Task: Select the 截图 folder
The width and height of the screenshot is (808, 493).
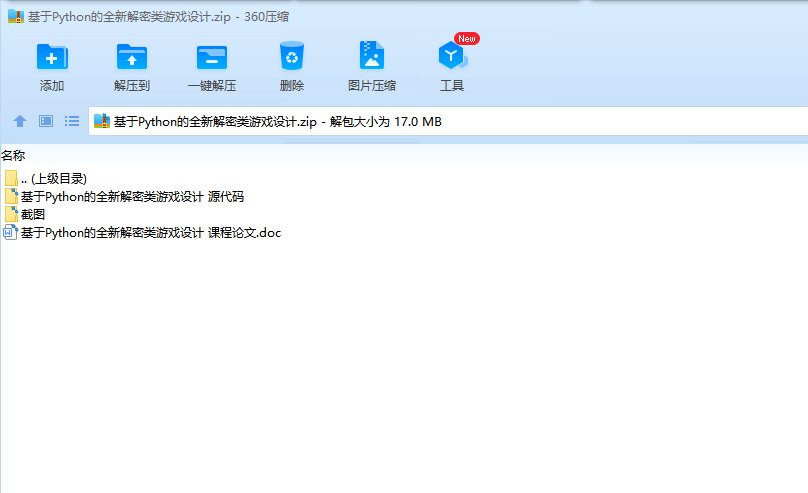Action: click(25, 214)
